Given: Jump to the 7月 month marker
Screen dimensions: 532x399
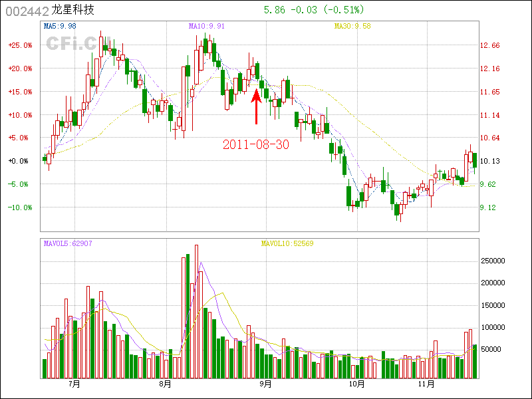Looking at the screenshot, I should click(73, 384).
